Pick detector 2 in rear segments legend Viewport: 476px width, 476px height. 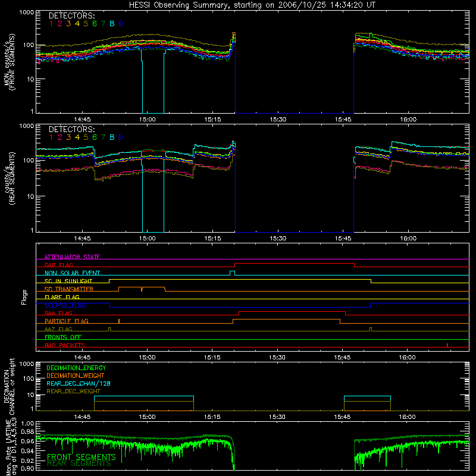[x=60, y=137]
